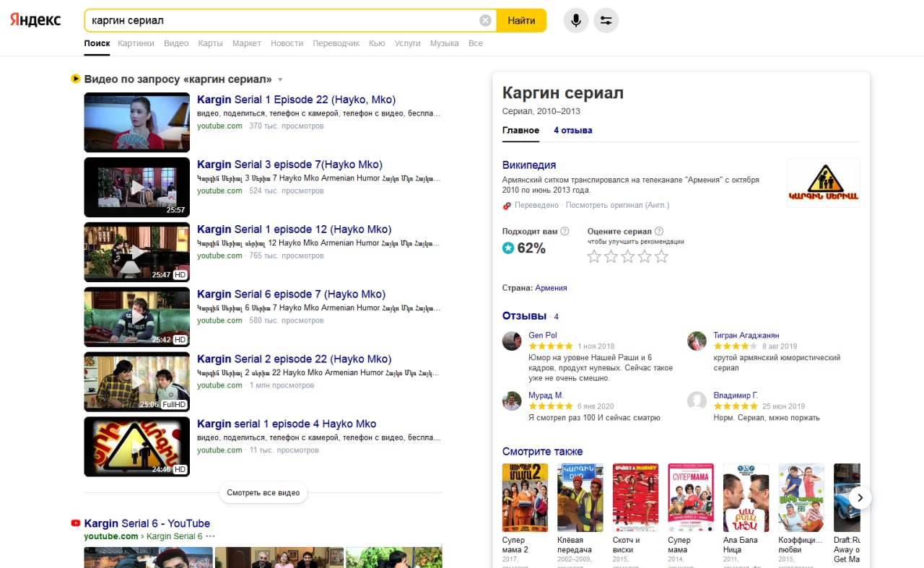Open link Kargin serial 1 episode 4 Hayko Mko
924x568 pixels.
click(287, 424)
